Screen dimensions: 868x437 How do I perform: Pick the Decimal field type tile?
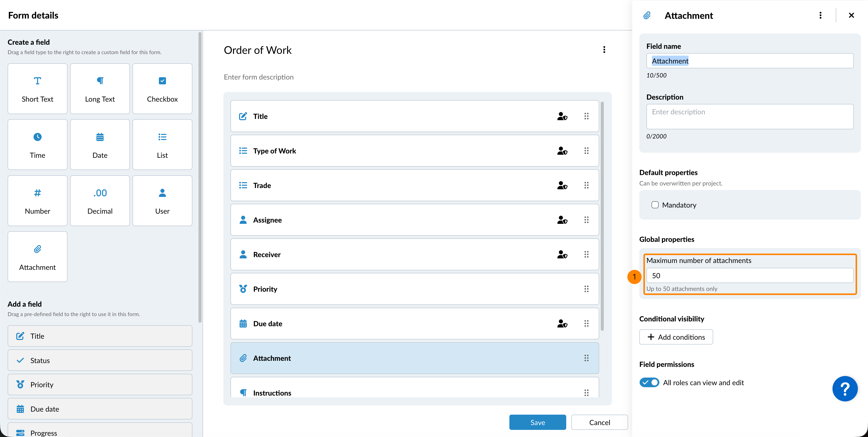[x=100, y=201]
